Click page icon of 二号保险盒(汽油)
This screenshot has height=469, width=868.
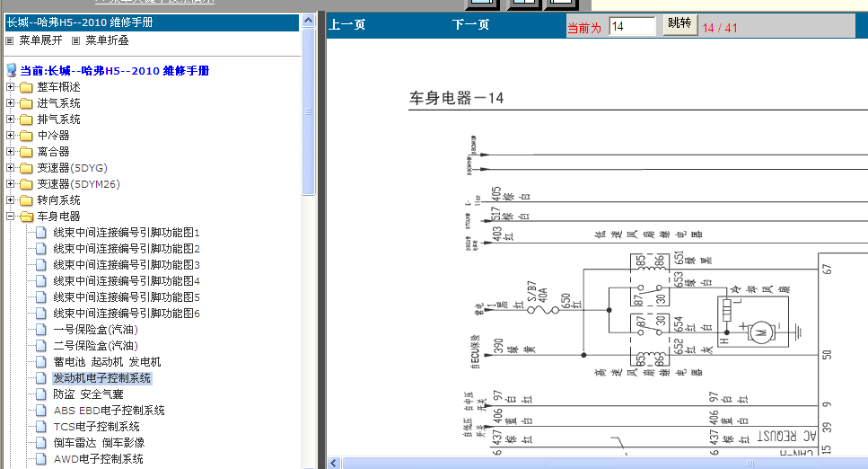pos(41,345)
